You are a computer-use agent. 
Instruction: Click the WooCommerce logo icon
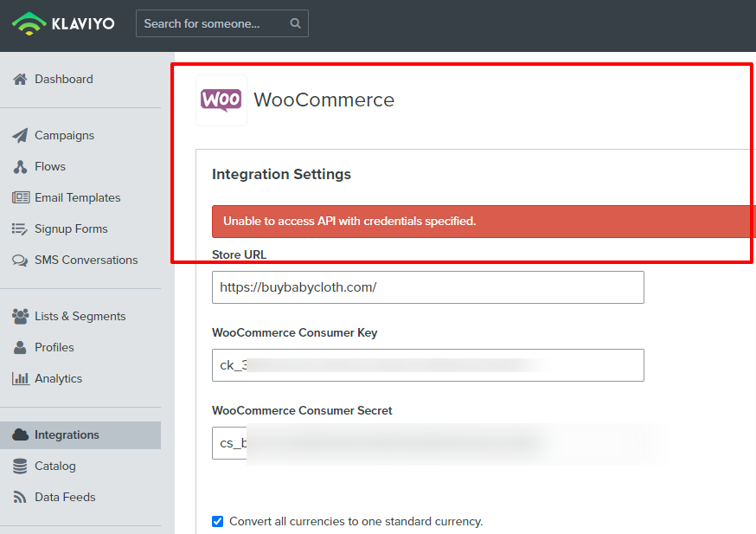tap(221, 100)
